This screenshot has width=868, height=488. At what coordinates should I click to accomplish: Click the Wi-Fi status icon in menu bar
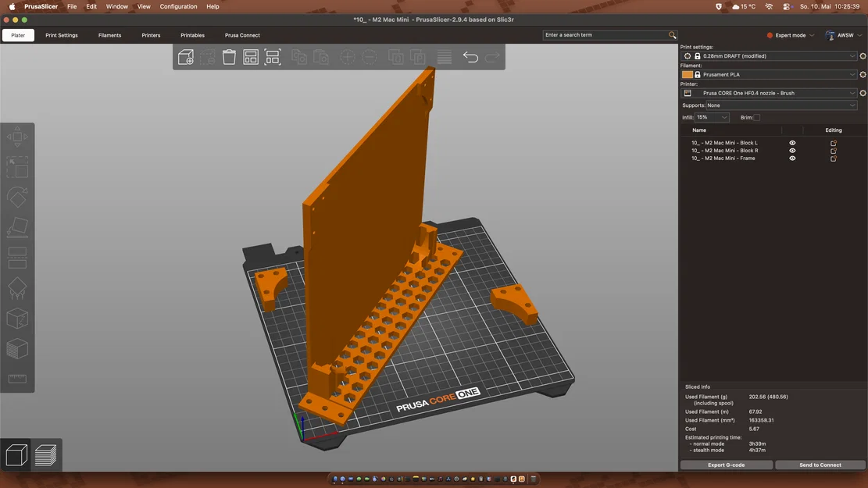(769, 7)
